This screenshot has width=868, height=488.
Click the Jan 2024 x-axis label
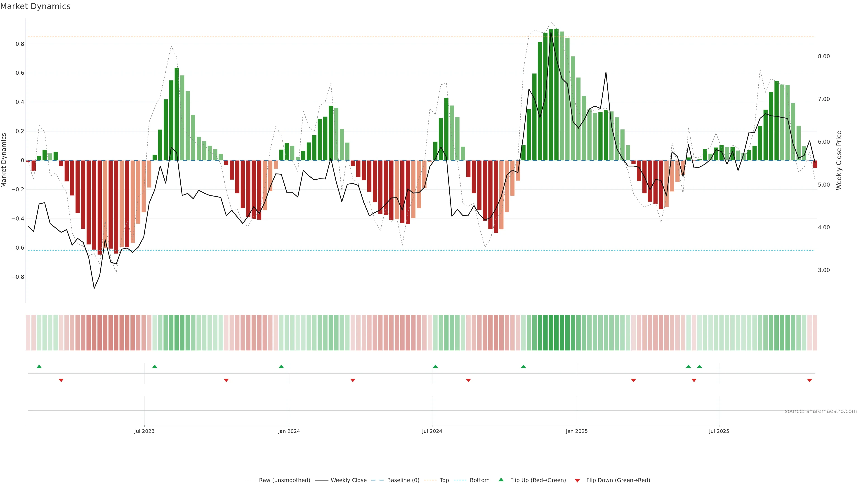289,431
